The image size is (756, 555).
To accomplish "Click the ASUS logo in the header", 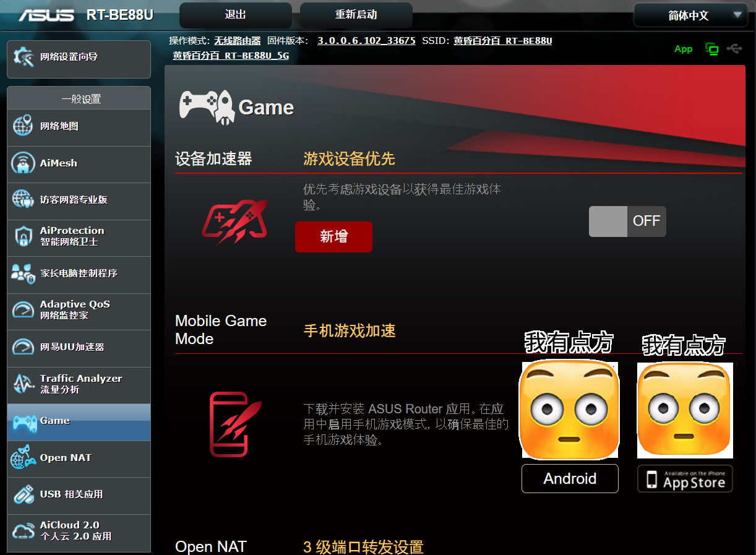I will (47, 14).
